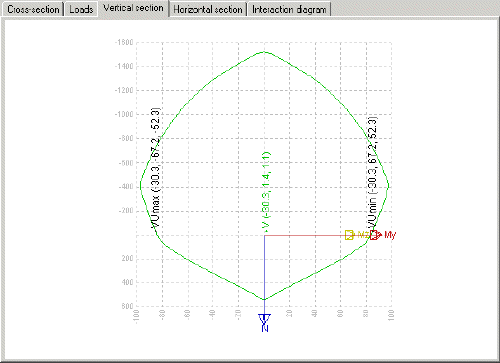Click the origin where red and blue axes meet
This screenshot has width=500, height=363.
[x=264, y=235]
